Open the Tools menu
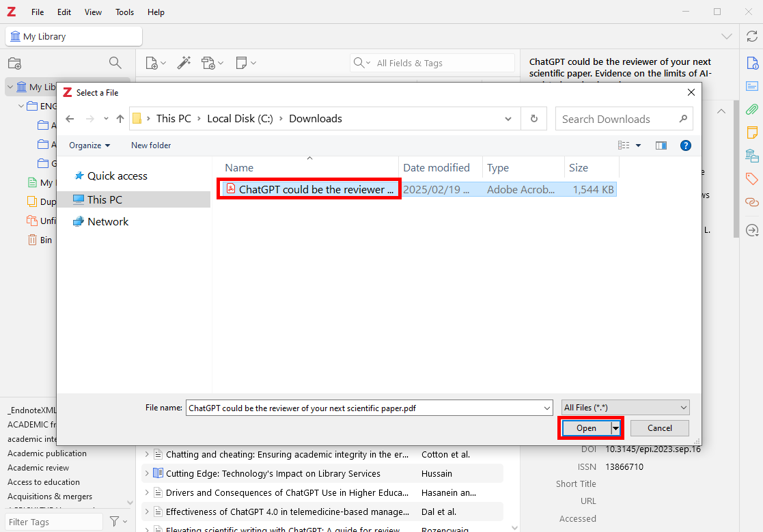763x532 pixels. tap(125, 12)
